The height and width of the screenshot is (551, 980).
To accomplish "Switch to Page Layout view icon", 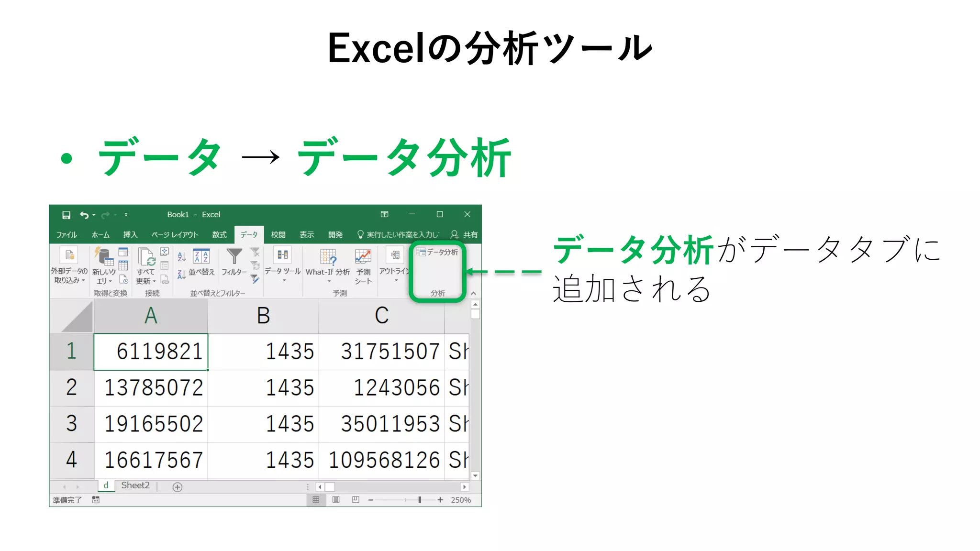I will [336, 500].
